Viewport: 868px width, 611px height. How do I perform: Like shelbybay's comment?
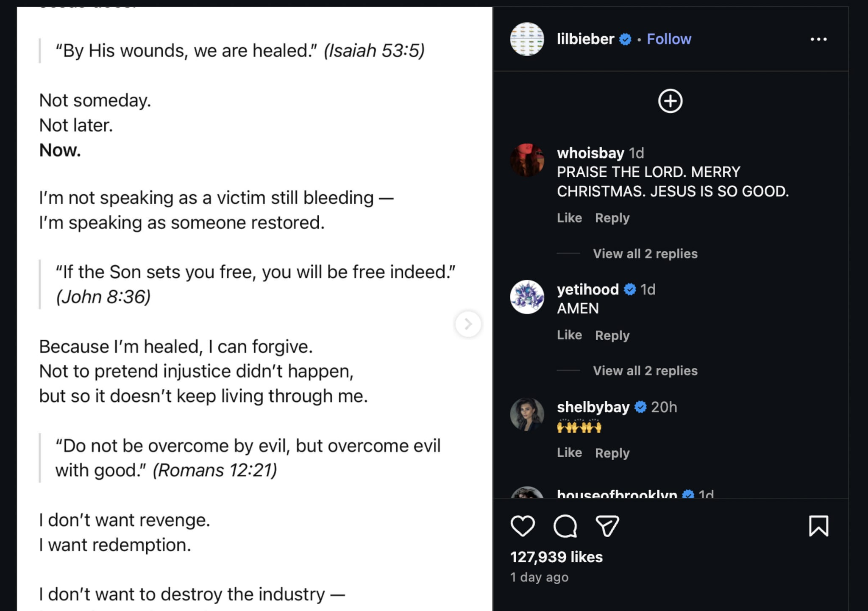(x=569, y=453)
